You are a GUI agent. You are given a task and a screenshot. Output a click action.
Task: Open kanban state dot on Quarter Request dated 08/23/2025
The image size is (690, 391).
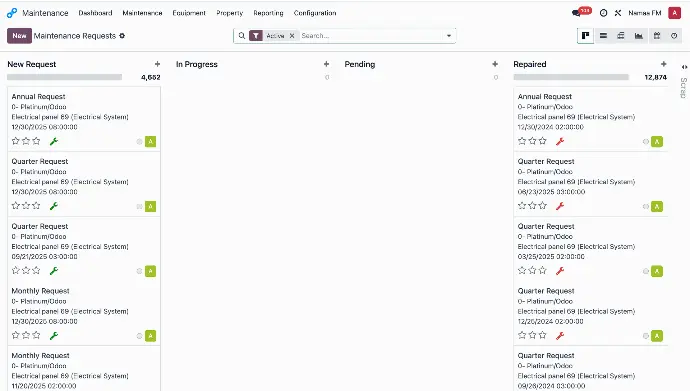646,206
